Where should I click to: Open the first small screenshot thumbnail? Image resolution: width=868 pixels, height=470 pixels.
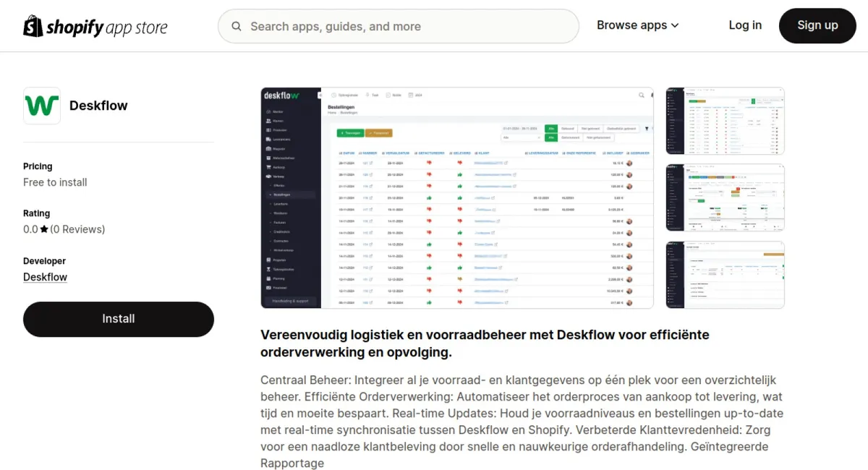click(725, 121)
